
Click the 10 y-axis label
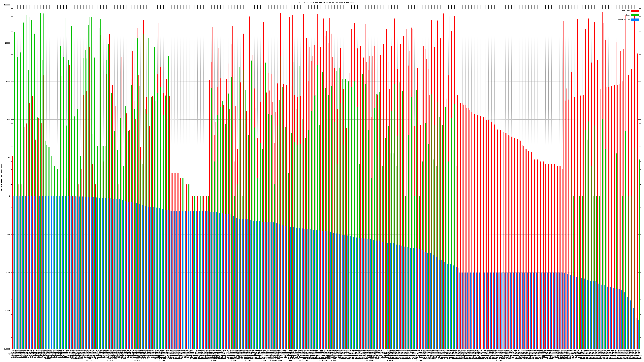pyautogui.click(x=9, y=158)
